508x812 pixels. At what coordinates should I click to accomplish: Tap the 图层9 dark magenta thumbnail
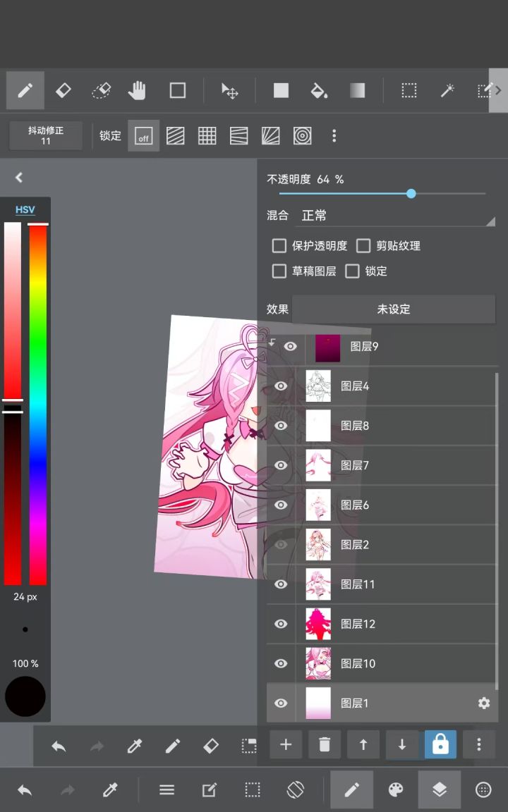(327, 348)
